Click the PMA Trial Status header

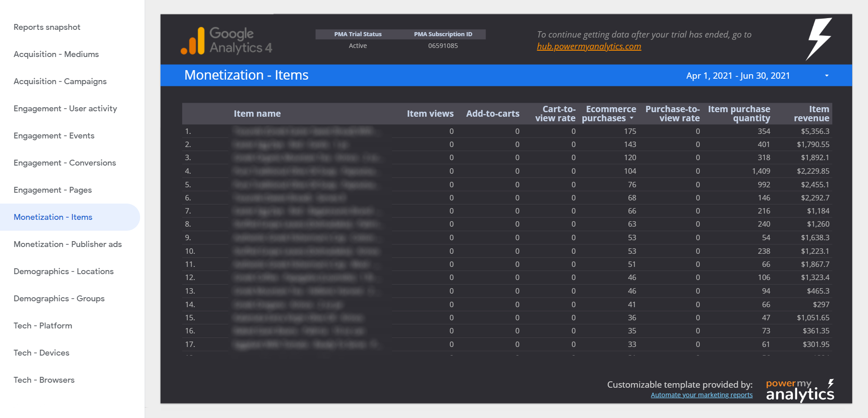(x=358, y=34)
